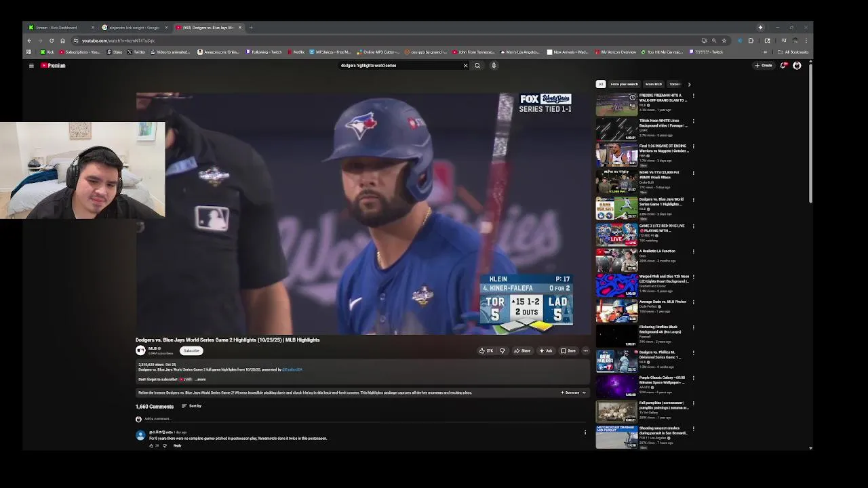Go to YouTube Premium home logo

click(53, 66)
